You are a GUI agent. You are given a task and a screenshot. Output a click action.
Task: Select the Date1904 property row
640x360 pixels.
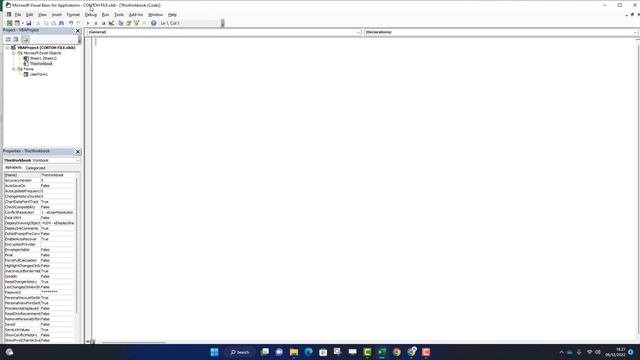pyautogui.click(x=40, y=218)
